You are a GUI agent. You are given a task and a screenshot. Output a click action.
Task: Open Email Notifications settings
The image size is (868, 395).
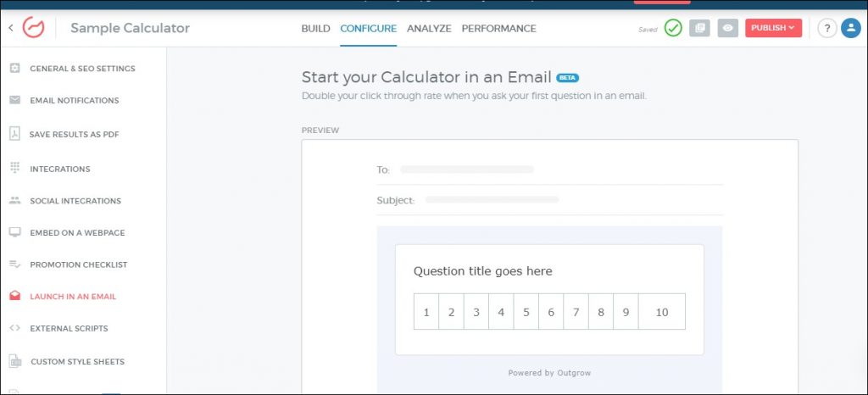(x=74, y=101)
